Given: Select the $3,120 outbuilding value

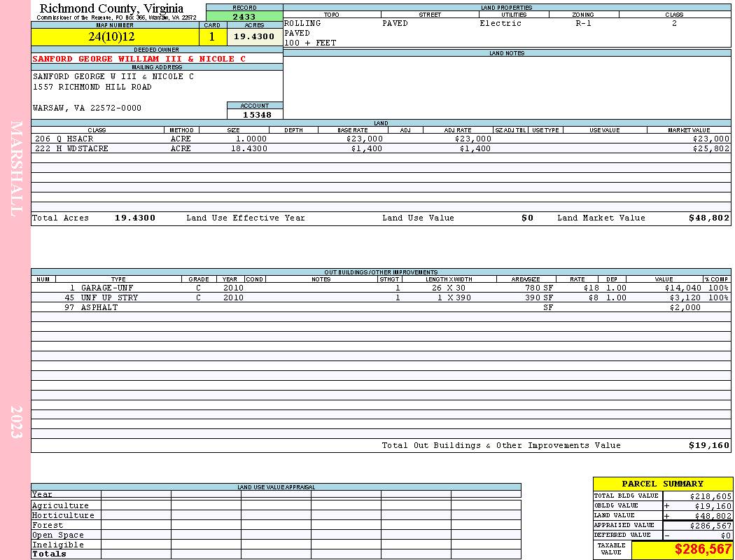Looking at the screenshot, I should pos(685,297).
